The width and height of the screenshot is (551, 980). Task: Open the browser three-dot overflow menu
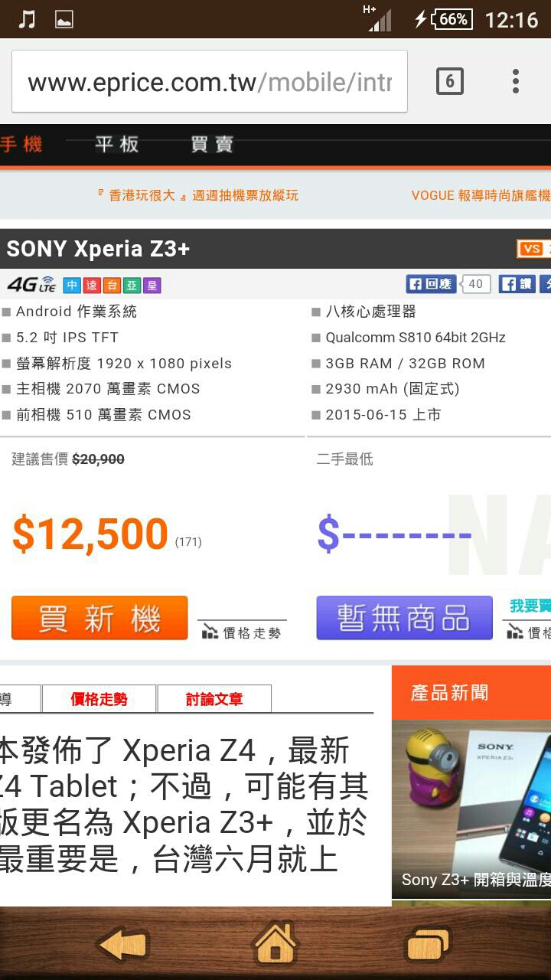coord(516,81)
